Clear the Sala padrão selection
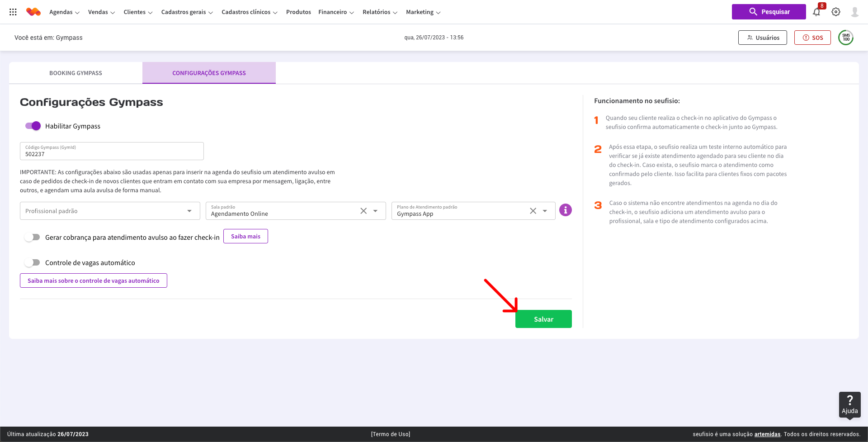Image resolution: width=868 pixels, height=442 pixels. click(x=363, y=211)
